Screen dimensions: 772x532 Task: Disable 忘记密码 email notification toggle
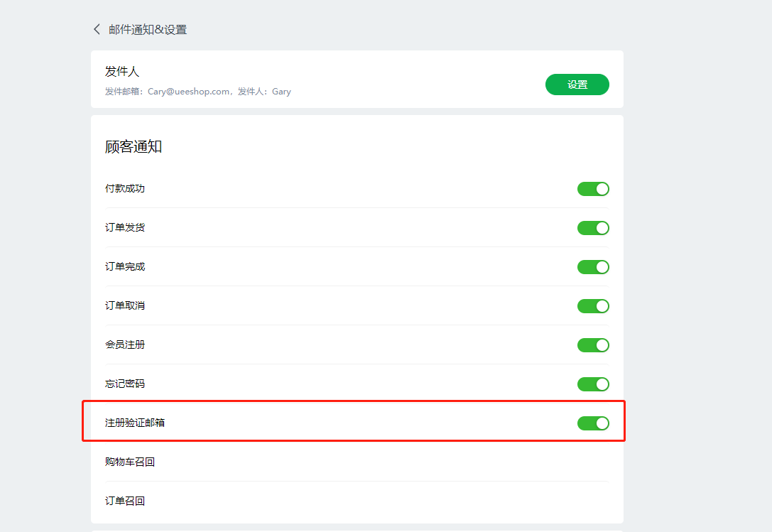click(593, 384)
